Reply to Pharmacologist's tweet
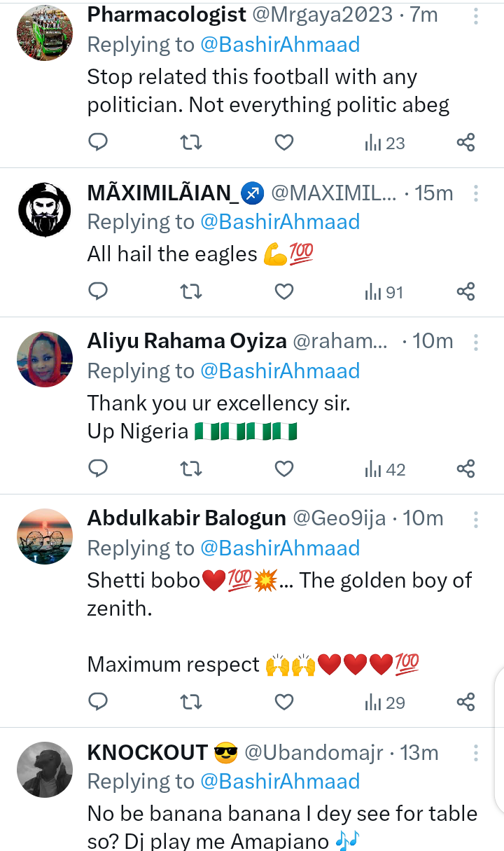Viewport: 504px width, 851px height. 99,143
